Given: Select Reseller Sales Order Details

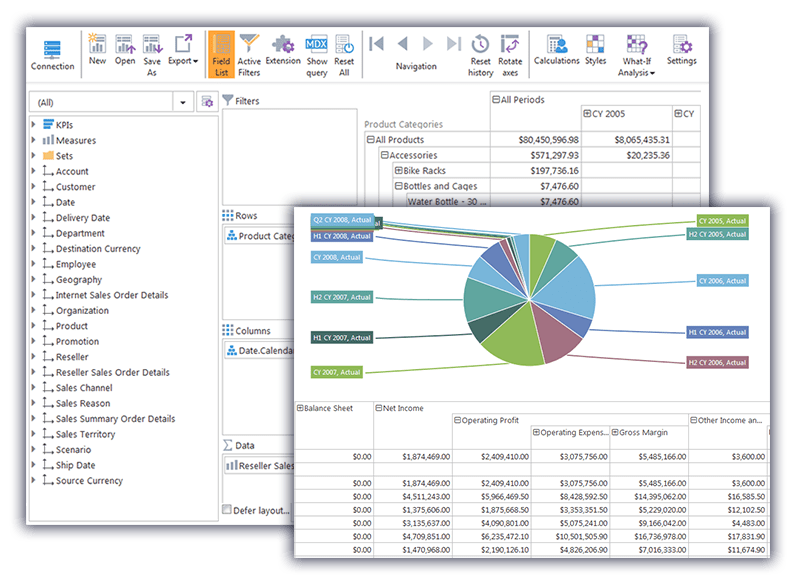Looking at the screenshot, I should (x=112, y=372).
